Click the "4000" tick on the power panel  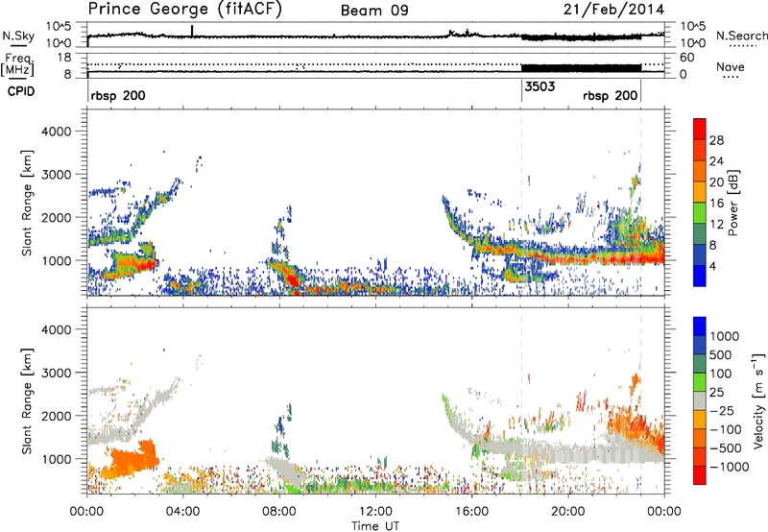click(x=56, y=132)
